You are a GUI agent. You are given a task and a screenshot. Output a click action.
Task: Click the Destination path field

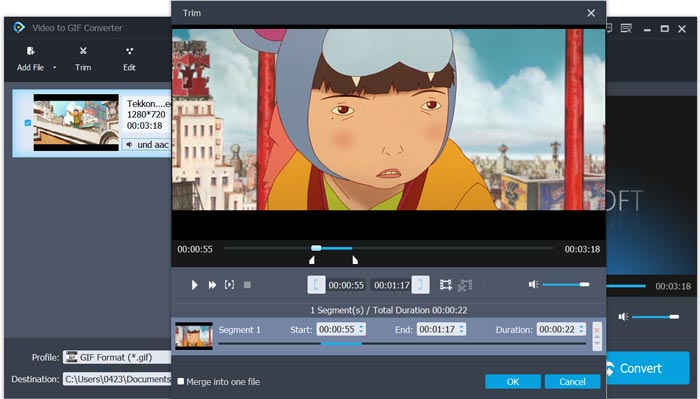117,379
